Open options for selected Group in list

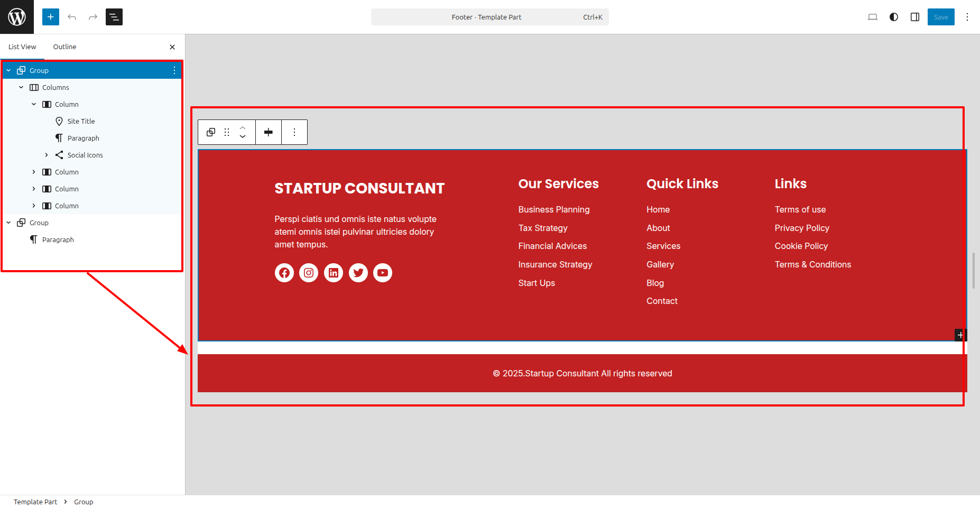[x=174, y=70]
